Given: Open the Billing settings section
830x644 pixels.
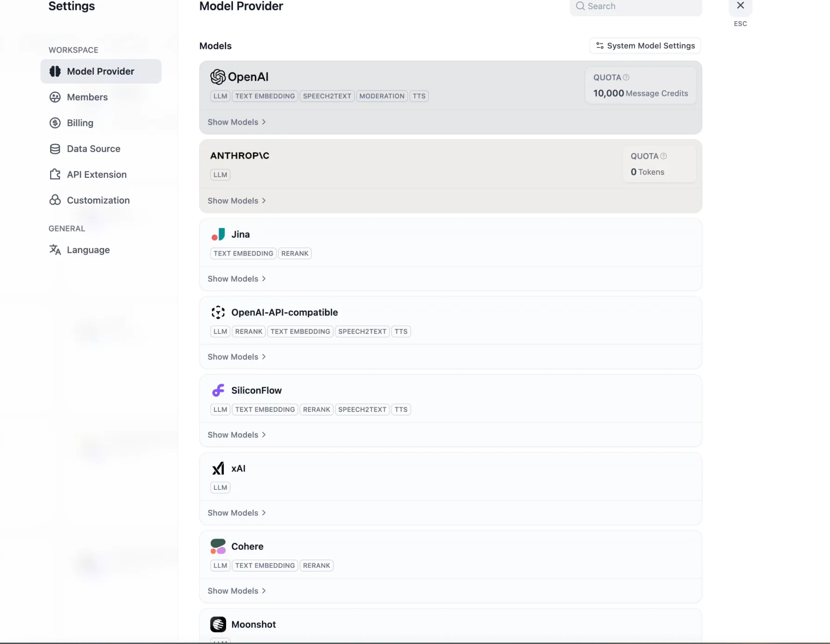Looking at the screenshot, I should click(80, 123).
